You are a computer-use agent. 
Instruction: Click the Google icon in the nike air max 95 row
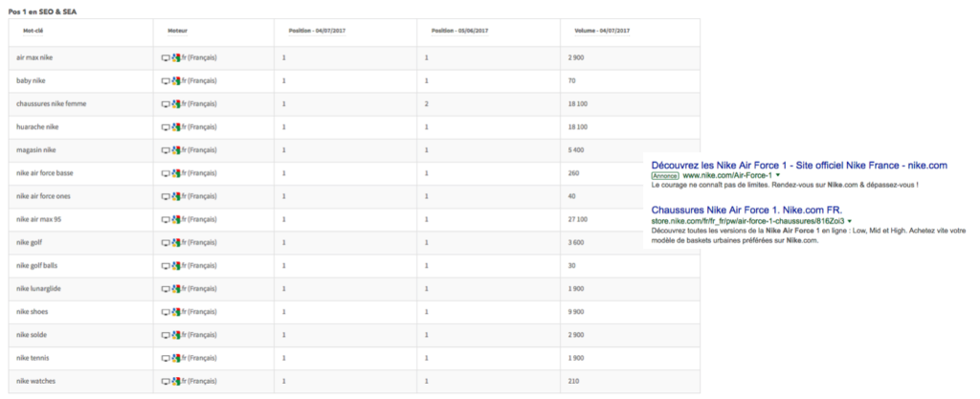(176, 219)
